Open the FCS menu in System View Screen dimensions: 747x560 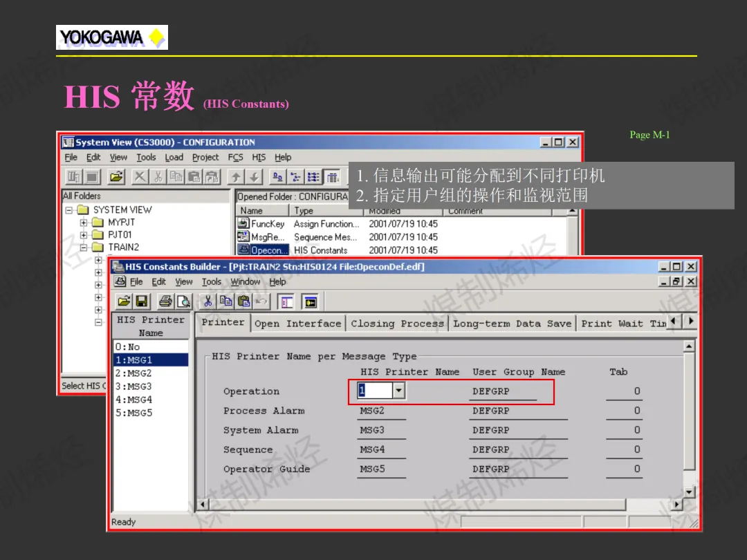click(235, 157)
